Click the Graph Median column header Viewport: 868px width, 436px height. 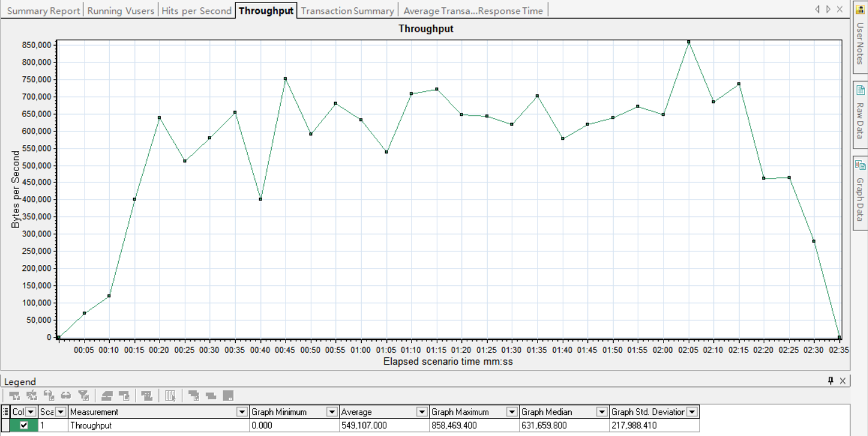tap(564, 412)
